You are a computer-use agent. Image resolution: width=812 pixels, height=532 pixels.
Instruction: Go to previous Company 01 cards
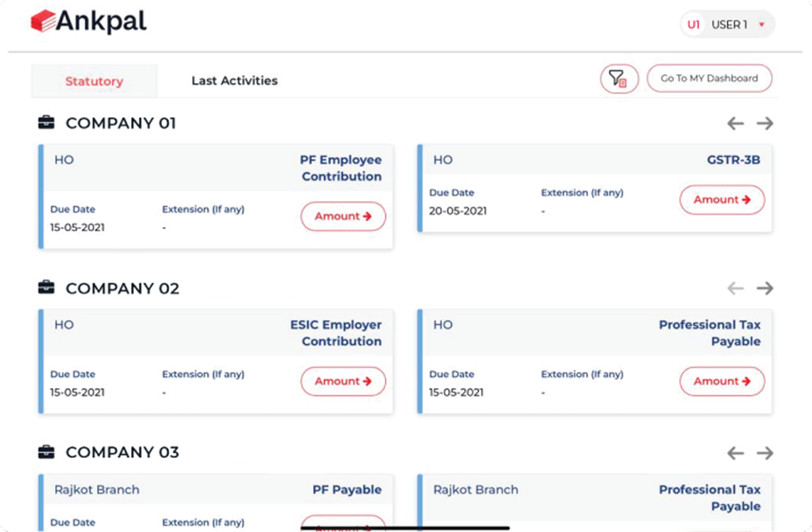coord(735,123)
